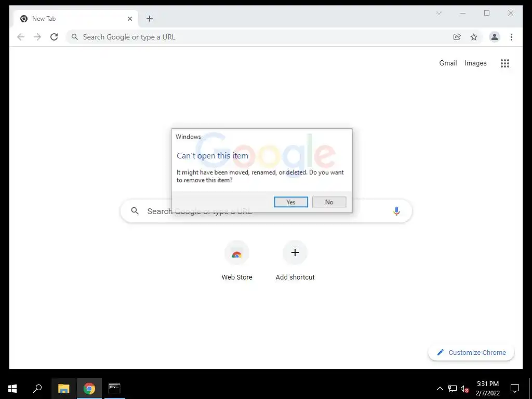Close the New Tab tab

tap(129, 19)
